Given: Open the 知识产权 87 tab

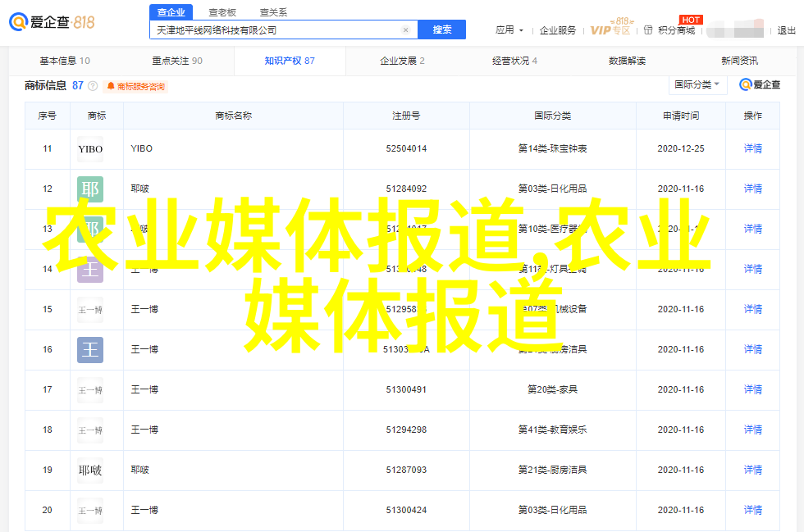Looking at the screenshot, I should point(290,61).
